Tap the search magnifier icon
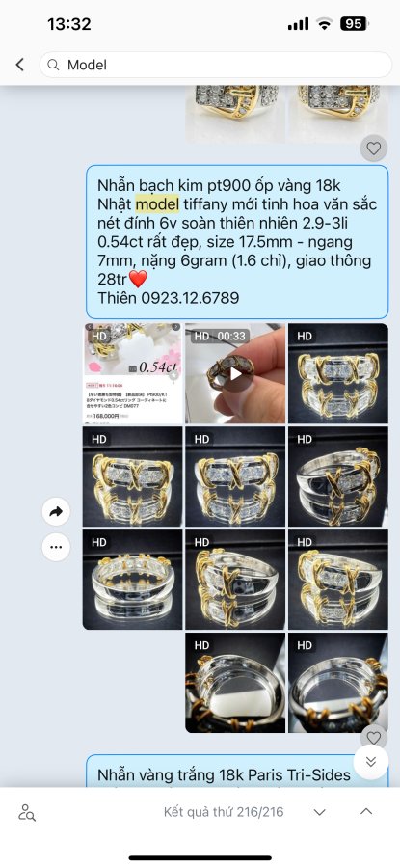 [x=53, y=65]
